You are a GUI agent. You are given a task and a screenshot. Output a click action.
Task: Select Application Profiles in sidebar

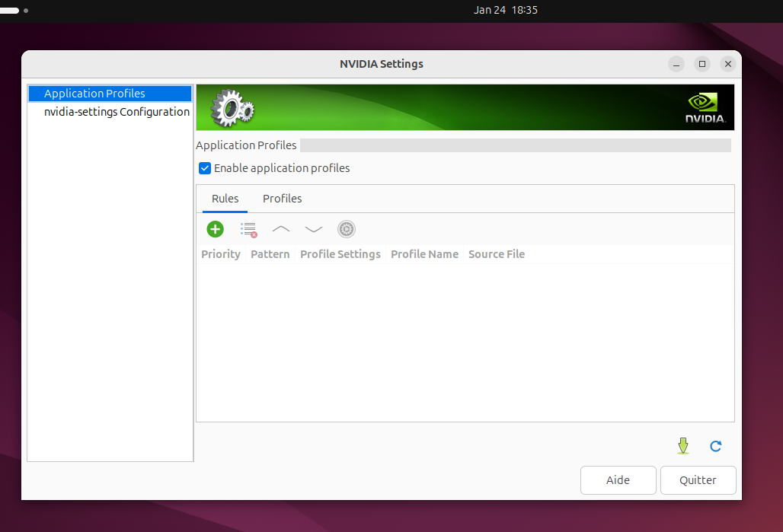click(x=110, y=94)
